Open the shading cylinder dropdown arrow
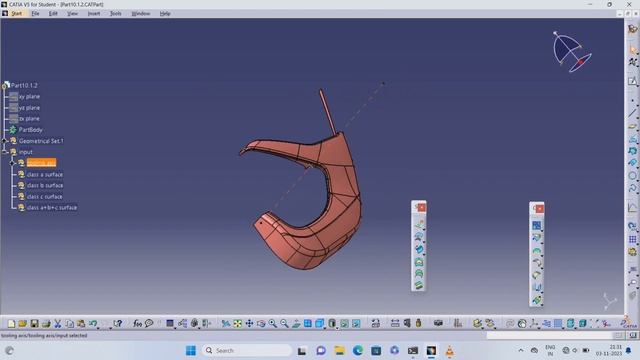Image resolution: width=640 pixels, height=360 pixels. 337,327
